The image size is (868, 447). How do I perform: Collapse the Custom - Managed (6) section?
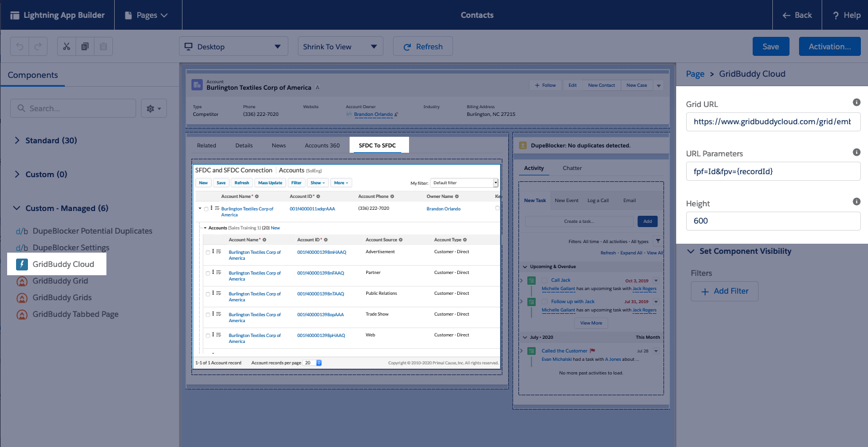[x=16, y=209]
